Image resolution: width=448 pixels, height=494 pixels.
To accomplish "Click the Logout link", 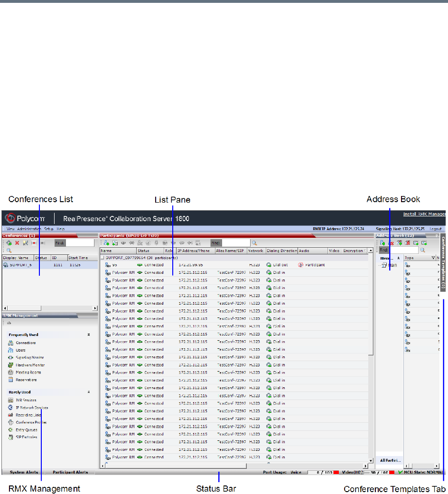I will 436,229.
